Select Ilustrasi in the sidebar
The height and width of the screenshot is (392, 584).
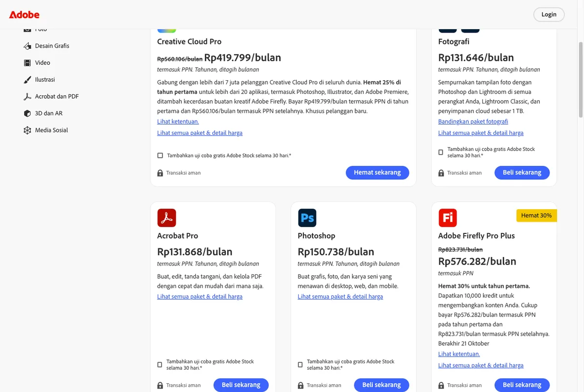coord(45,79)
